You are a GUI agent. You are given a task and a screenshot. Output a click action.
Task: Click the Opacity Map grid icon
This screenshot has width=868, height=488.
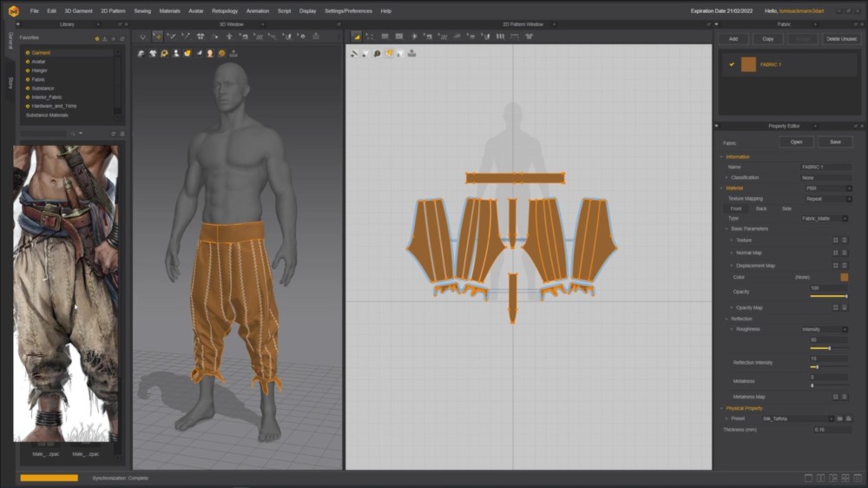835,307
